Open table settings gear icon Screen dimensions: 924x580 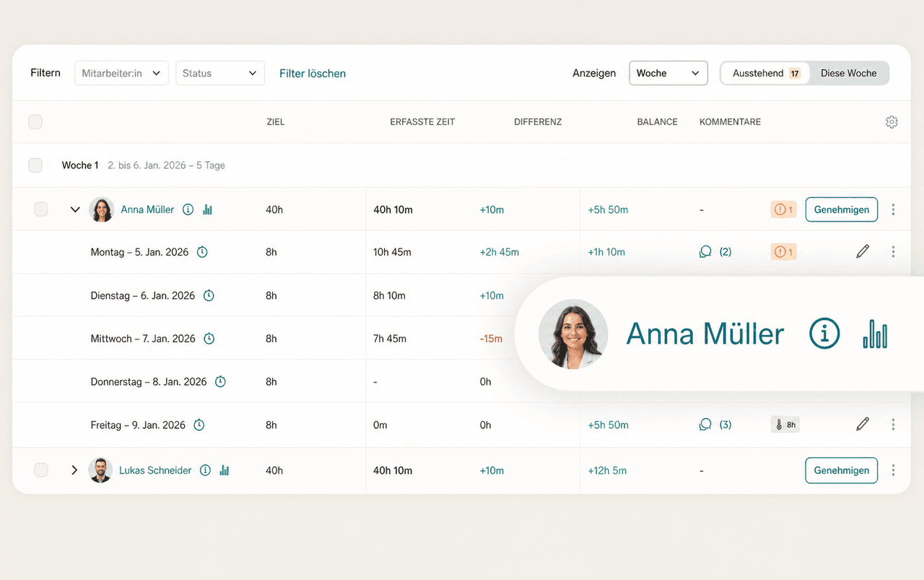point(892,122)
